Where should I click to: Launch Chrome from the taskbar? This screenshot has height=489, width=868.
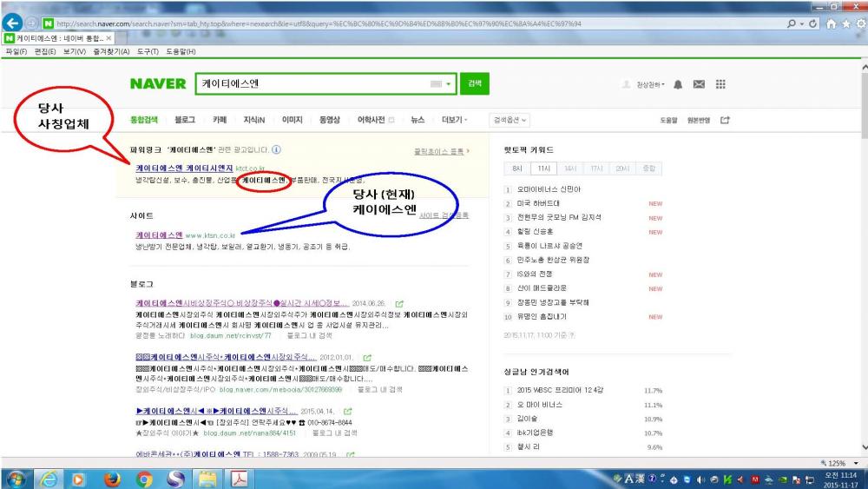coord(144,479)
